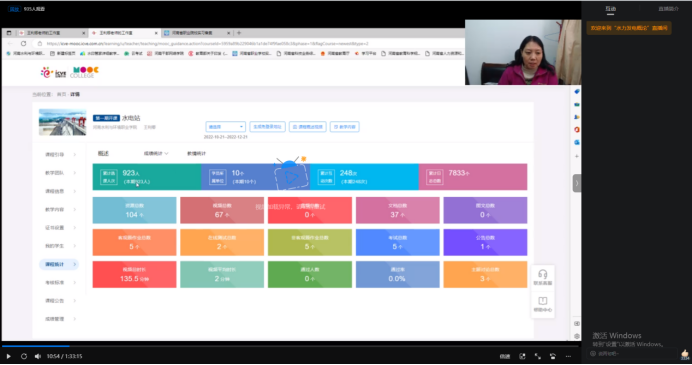Click the 水电站 course thumbnail image
The height and width of the screenshot is (365, 692).
point(63,122)
